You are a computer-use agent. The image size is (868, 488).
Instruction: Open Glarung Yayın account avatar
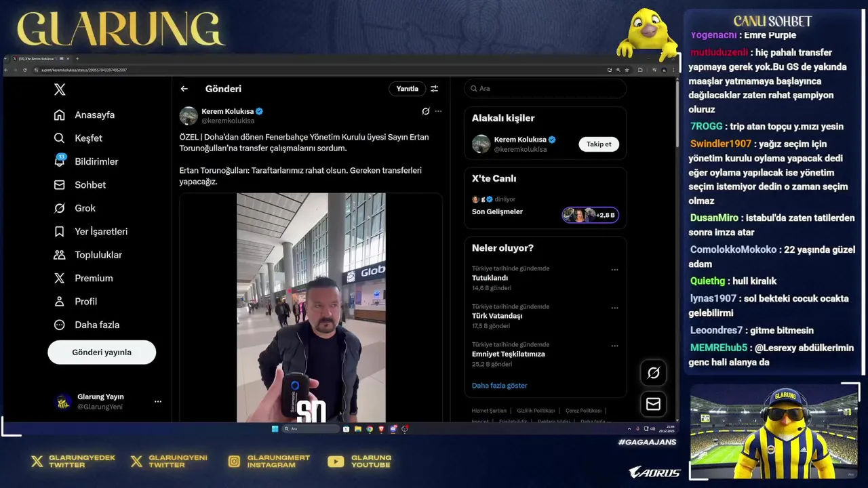click(x=63, y=401)
